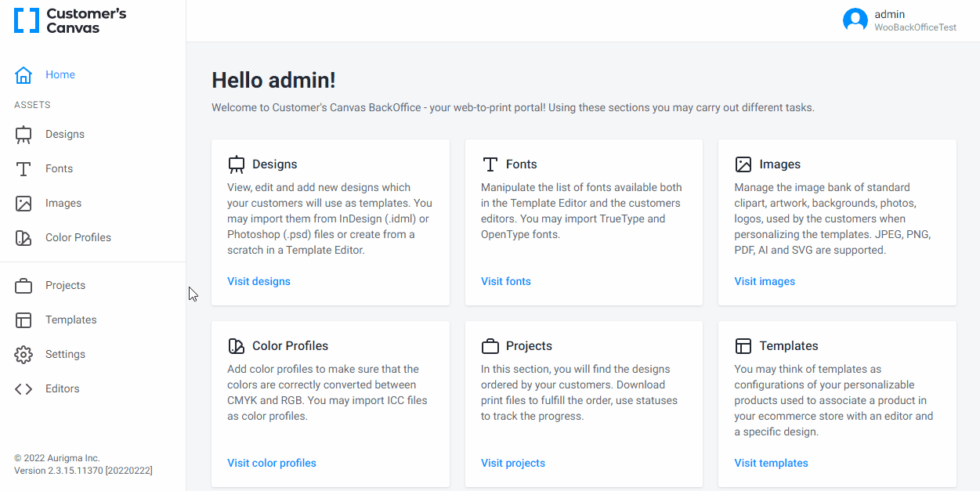980x491 pixels.
Task: Click the Templates card heading
Action: click(x=789, y=346)
